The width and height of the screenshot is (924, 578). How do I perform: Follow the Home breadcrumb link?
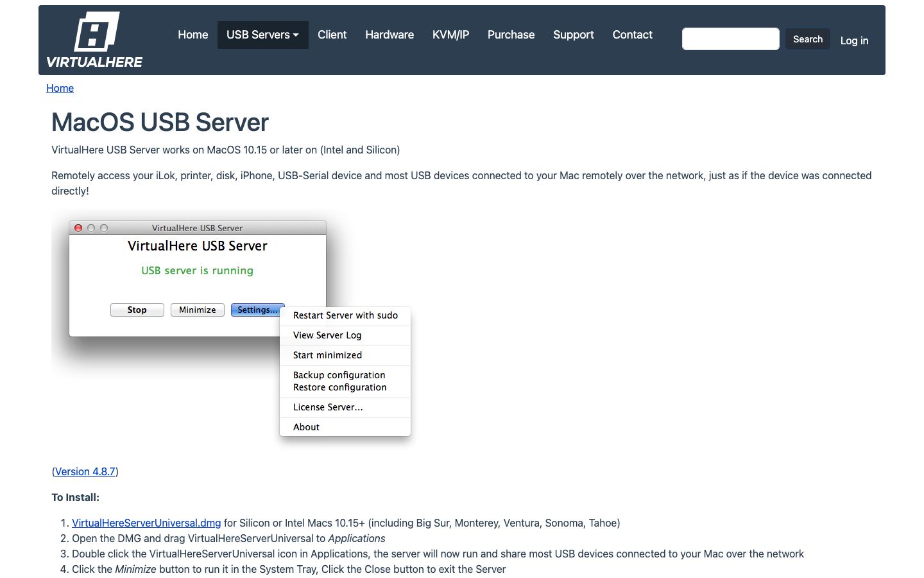click(60, 88)
